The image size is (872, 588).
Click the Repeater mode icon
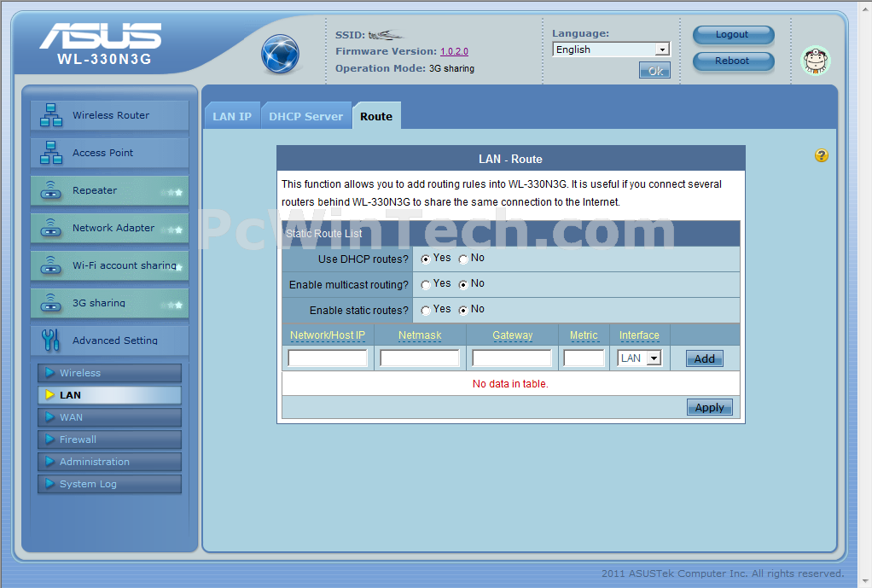tap(51, 190)
